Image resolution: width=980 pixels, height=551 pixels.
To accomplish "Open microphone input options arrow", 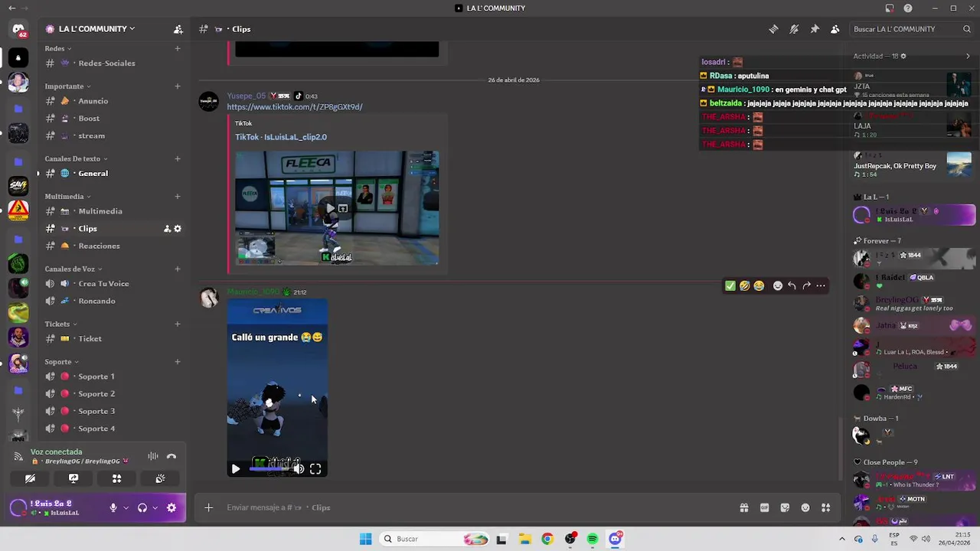I will [126, 507].
